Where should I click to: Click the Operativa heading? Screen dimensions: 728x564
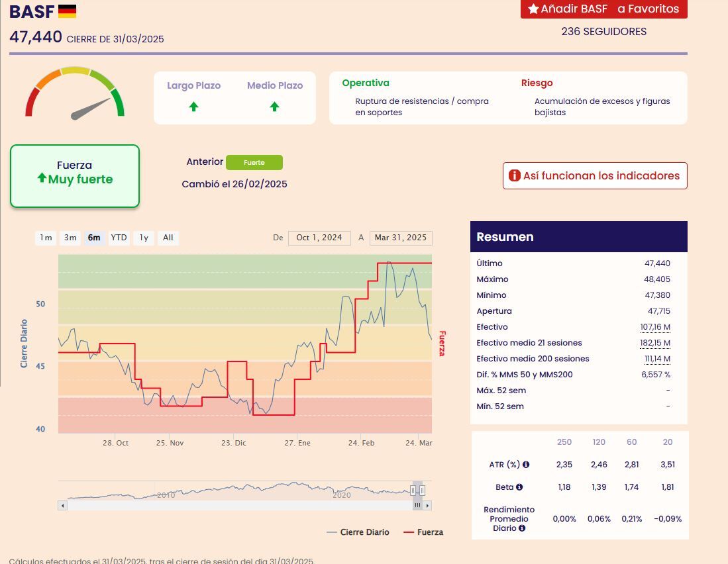(366, 83)
